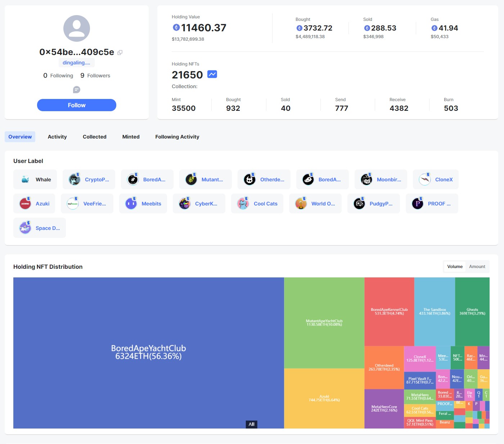Viewport: 504px width, 444px height.
Task: Click the PROOF collection label icon
Action: point(418,204)
